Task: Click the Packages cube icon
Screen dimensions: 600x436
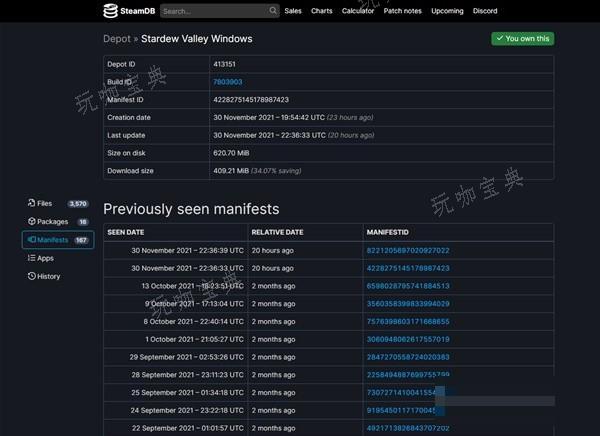Action: pos(32,221)
